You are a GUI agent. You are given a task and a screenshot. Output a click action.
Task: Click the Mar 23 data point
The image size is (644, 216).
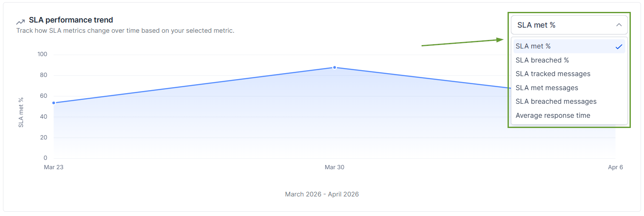pos(54,103)
